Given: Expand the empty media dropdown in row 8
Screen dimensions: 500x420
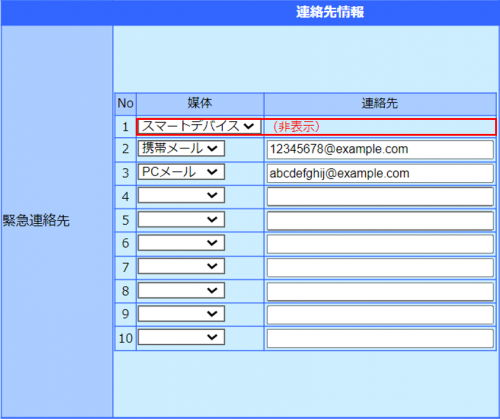Looking at the screenshot, I should point(181,290).
